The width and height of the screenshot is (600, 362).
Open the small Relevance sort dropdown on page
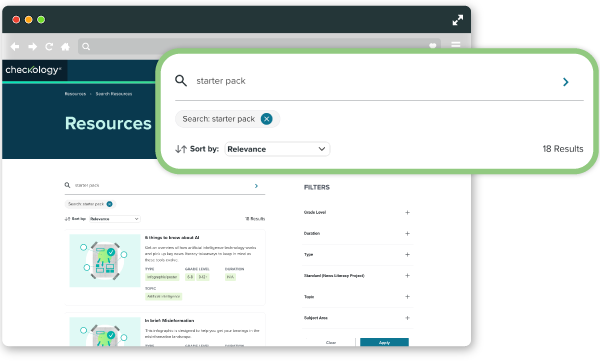tap(114, 219)
